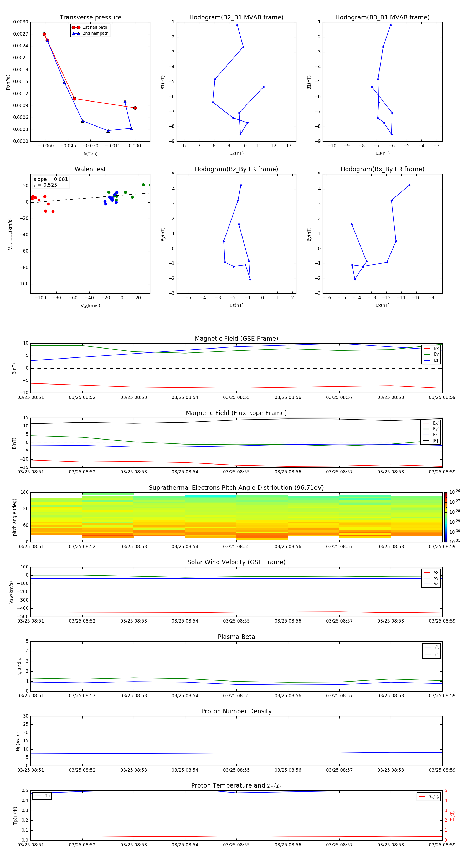Click the 'V_remaining(km/s)' y-axis label
This screenshot has width=473, height=868.
pyautogui.click(x=11, y=234)
